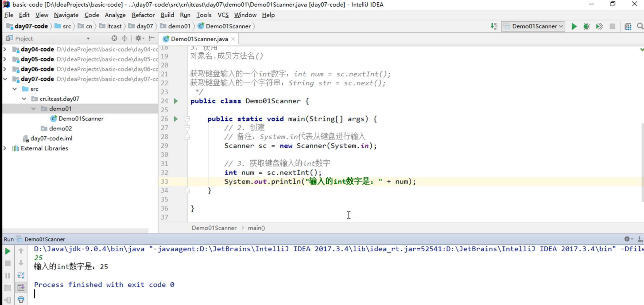Rerun Demo01Scanner in Run panel
The height and width of the screenshot is (305, 644).
pos(8,251)
